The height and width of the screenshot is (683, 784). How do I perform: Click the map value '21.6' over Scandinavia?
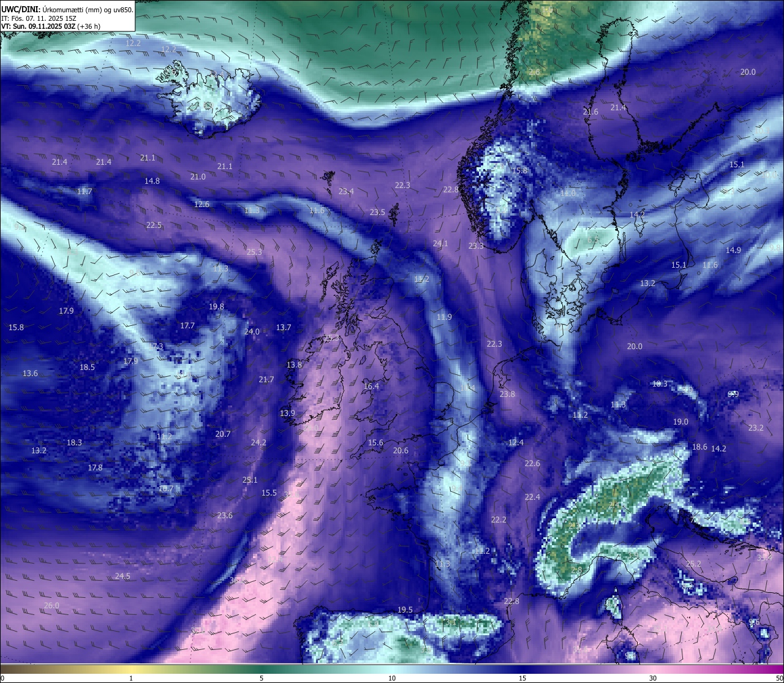[x=590, y=111]
